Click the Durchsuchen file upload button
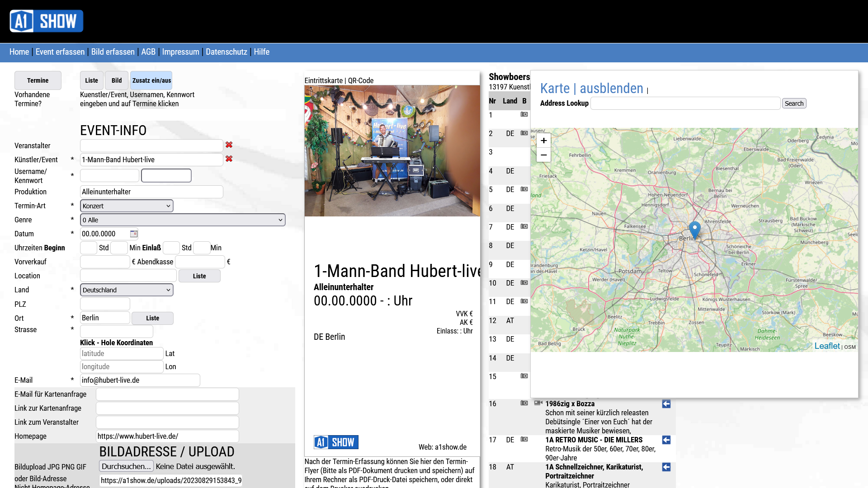868x488 pixels. (126, 466)
